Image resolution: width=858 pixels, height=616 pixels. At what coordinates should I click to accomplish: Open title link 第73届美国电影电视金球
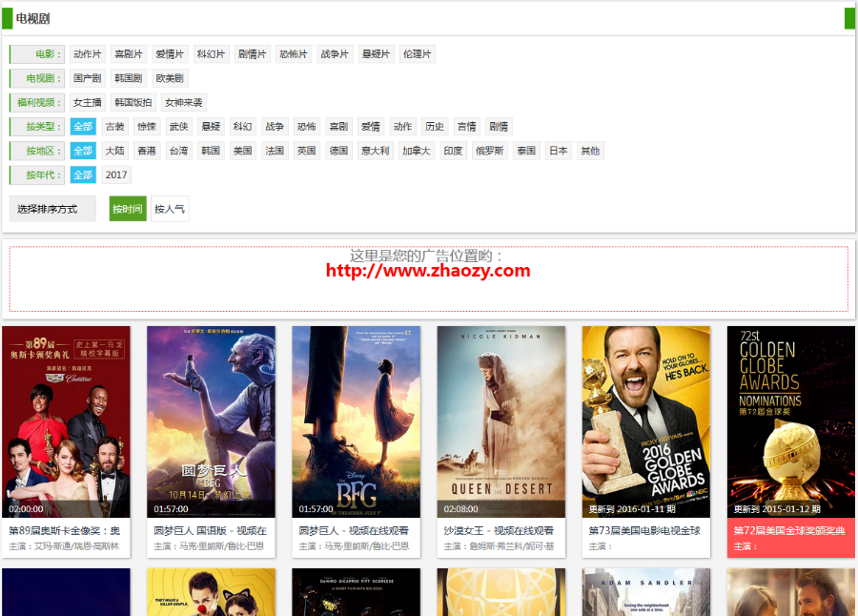(644, 530)
